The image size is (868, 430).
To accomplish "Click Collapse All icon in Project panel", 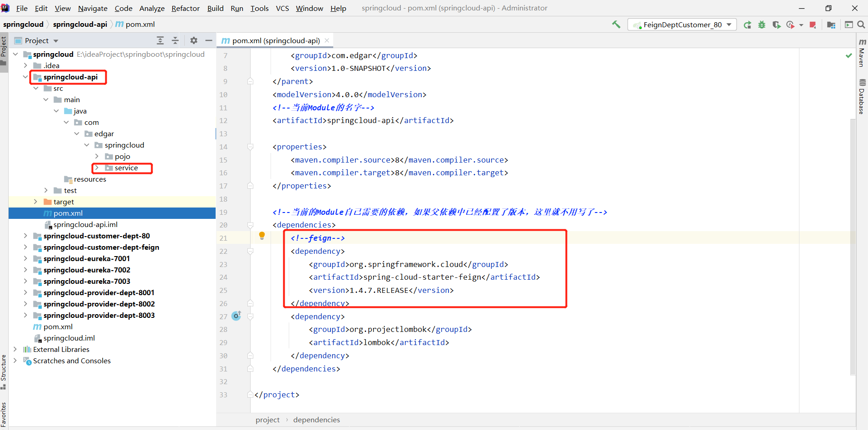I will (175, 41).
